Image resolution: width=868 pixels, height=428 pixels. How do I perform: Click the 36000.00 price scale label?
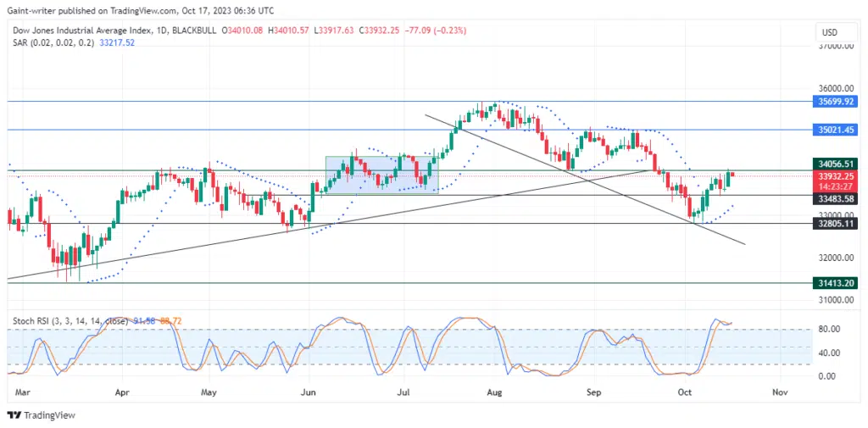coord(837,88)
